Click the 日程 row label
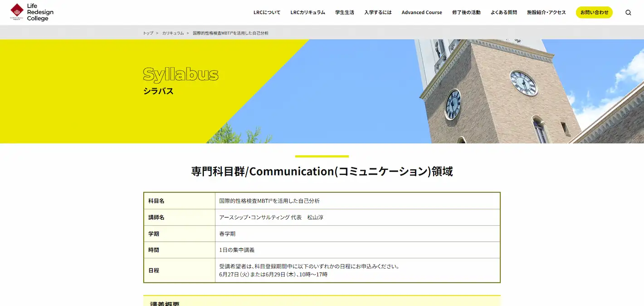 tap(154, 271)
